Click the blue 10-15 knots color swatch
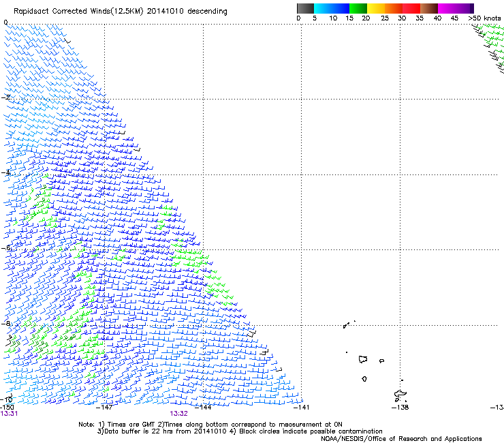The width and height of the screenshot is (504, 443). click(341, 8)
